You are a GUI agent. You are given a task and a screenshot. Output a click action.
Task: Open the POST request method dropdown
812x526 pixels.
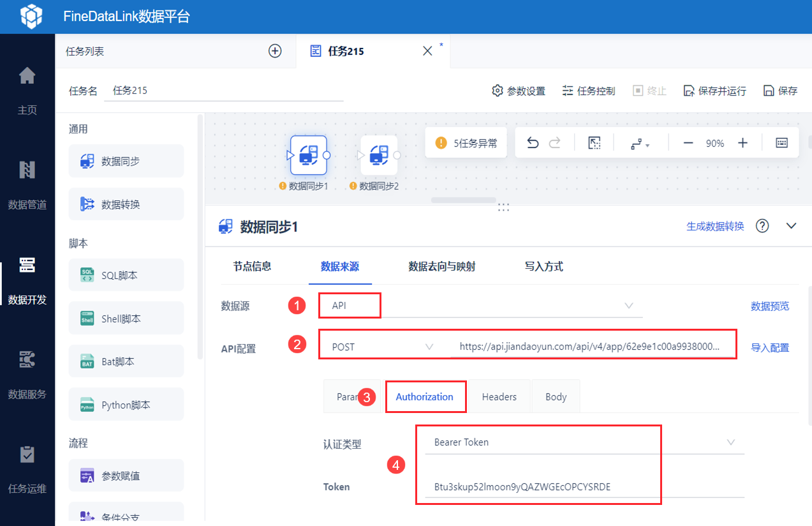coord(381,347)
